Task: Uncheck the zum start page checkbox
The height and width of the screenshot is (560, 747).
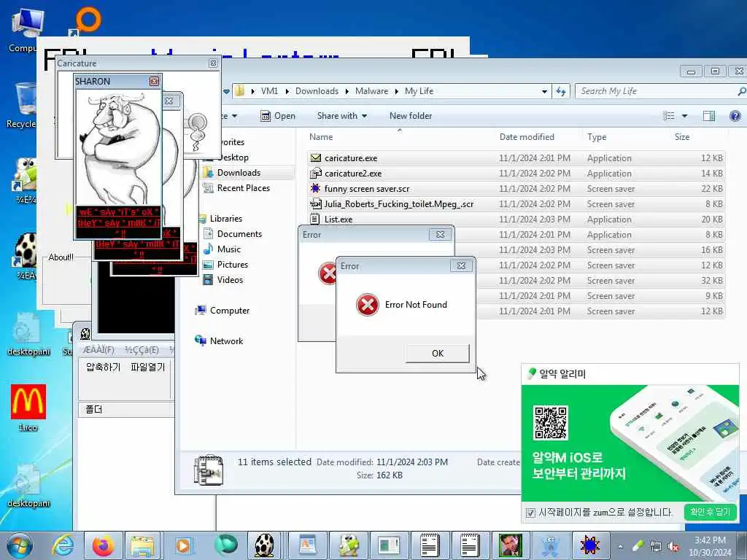Action: coord(530,513)
